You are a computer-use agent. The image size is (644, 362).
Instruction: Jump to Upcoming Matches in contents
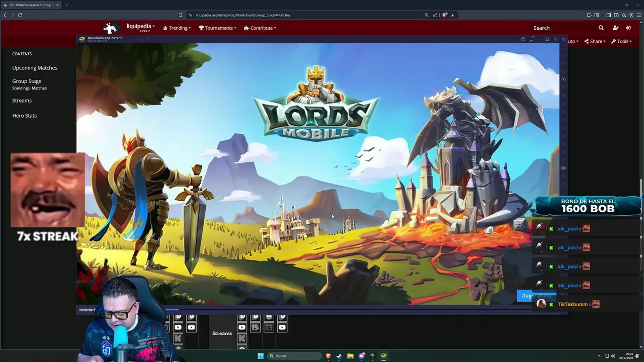coord(35,68)
